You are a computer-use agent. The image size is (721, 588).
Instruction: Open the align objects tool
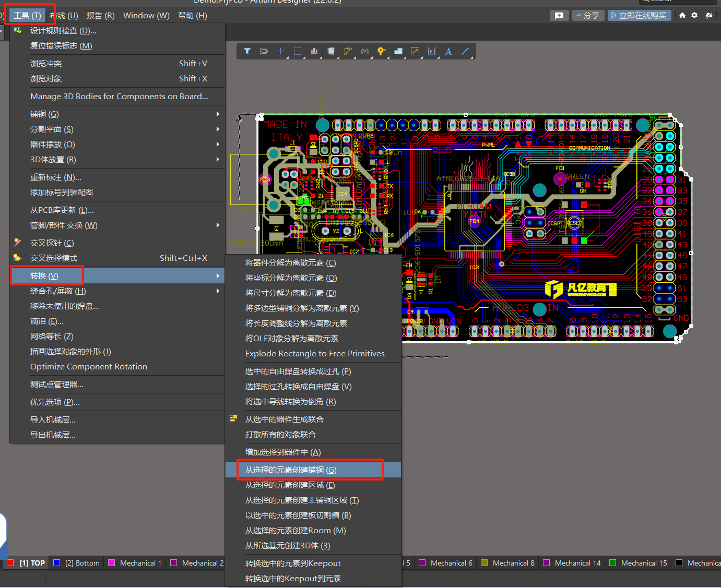coord(314,51)
